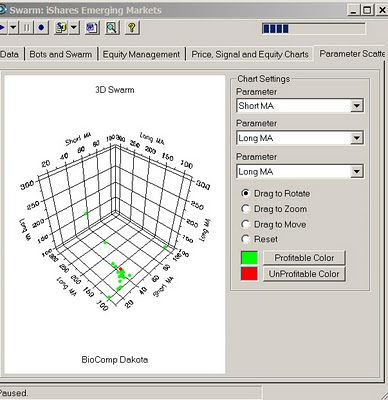This screenshot has height=400, width=388.
Task: Switch to the Bots and Swarm tab
Action: pos(61,54)
